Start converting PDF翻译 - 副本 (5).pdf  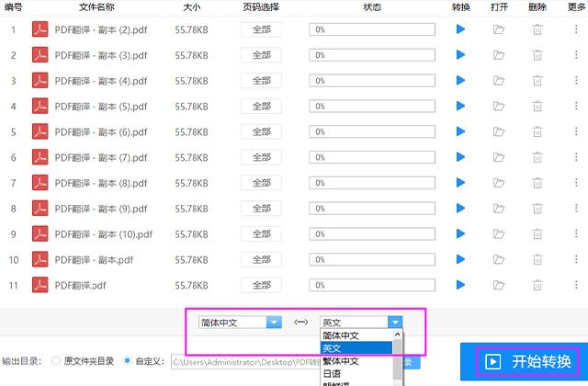(x=460, y=106)
